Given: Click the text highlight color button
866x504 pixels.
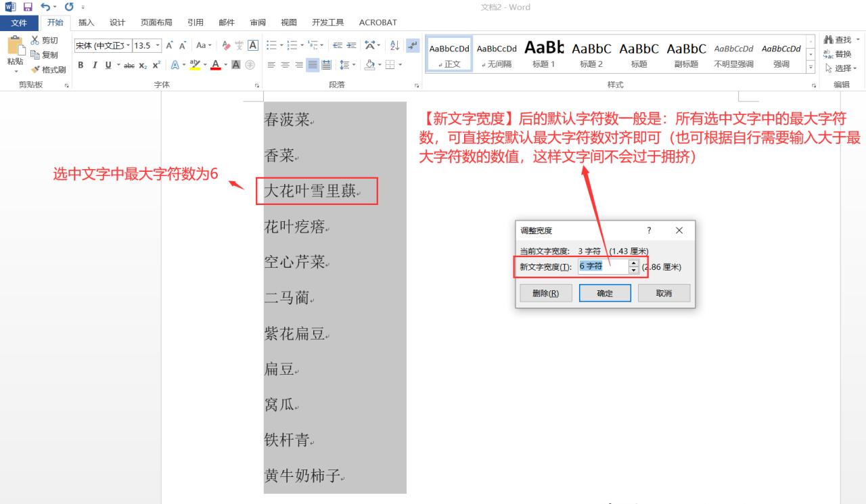Looking at the screenshot, I should tap(194, 65).
